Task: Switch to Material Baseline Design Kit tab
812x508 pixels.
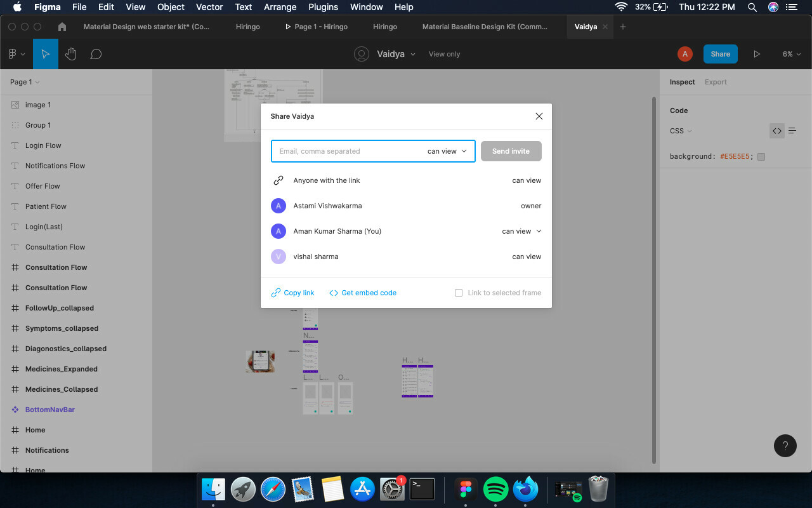Action: (x=485, y=27)
